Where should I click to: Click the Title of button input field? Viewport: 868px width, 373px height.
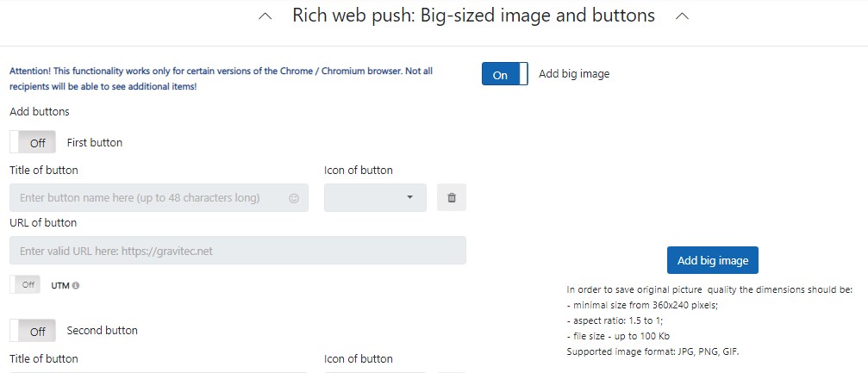(159, 197)
